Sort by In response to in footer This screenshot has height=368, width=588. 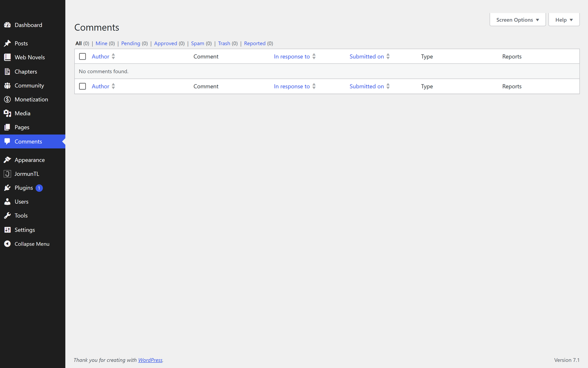pos(295,86)
